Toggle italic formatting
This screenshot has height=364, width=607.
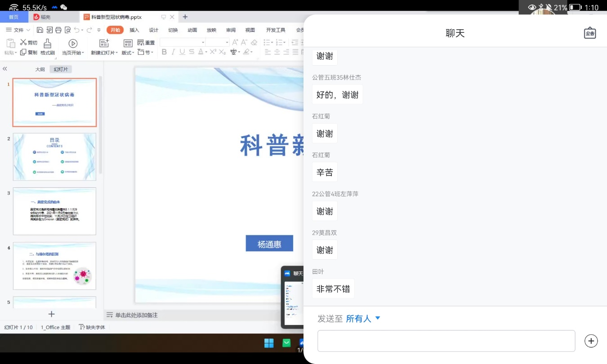[174, 52]
